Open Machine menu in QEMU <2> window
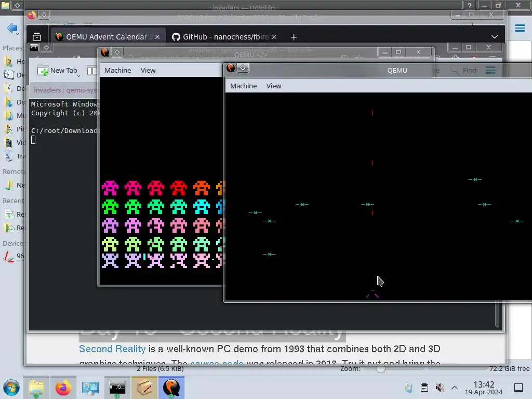 point(118,70)
